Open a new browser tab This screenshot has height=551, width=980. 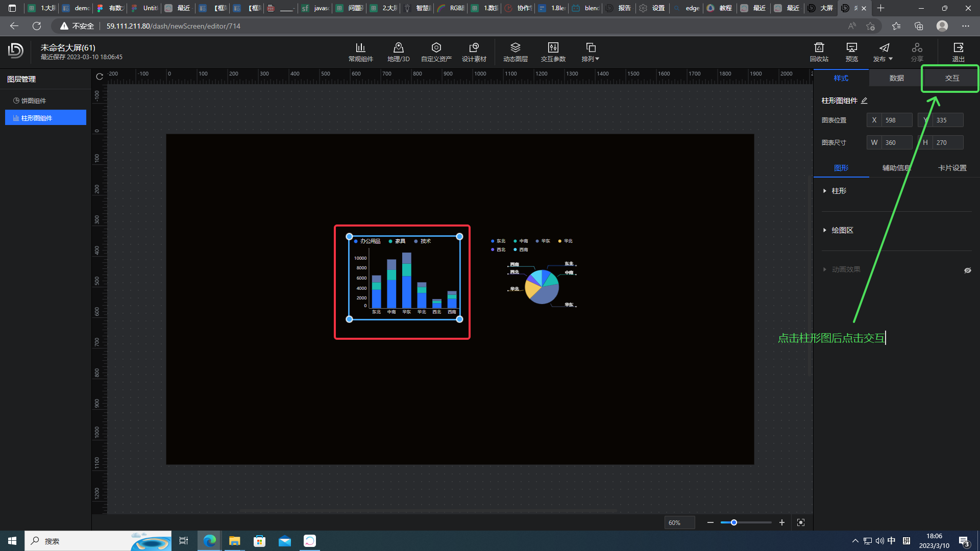880,8
